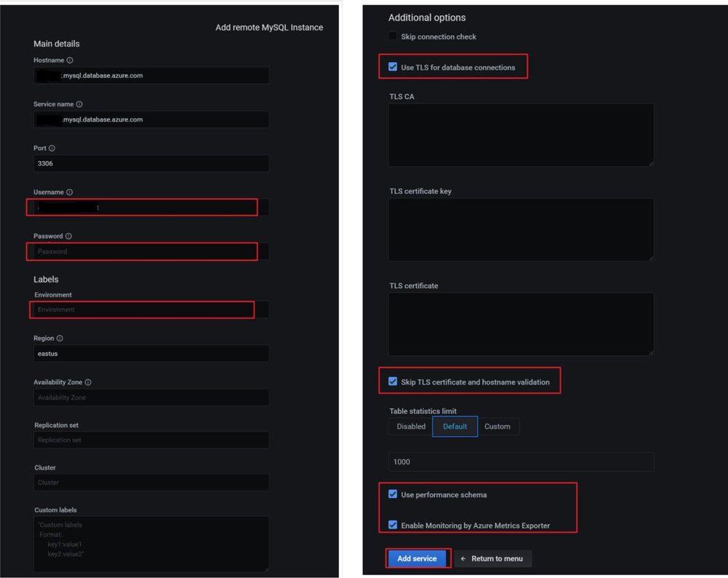Click the Port field showing 3306
This screenshot has height=578, width=728.
pyautogui.click(x=152, y=163)
